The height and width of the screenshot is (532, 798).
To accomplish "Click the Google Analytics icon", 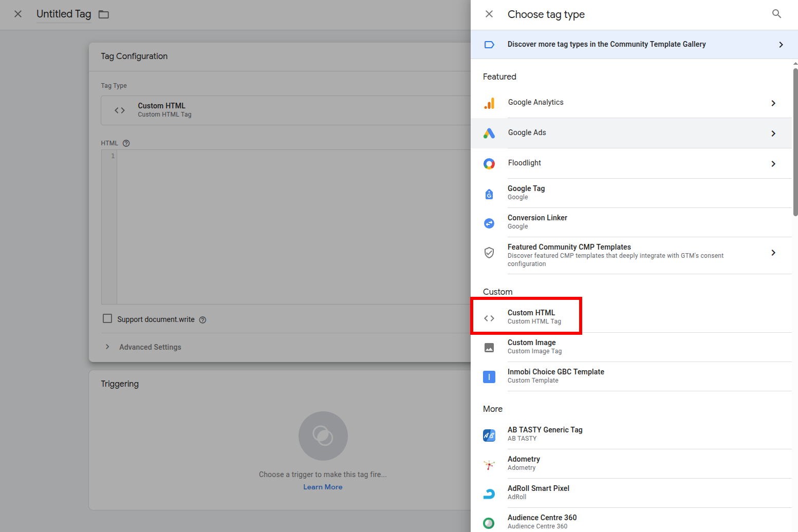I will (489, 103).
